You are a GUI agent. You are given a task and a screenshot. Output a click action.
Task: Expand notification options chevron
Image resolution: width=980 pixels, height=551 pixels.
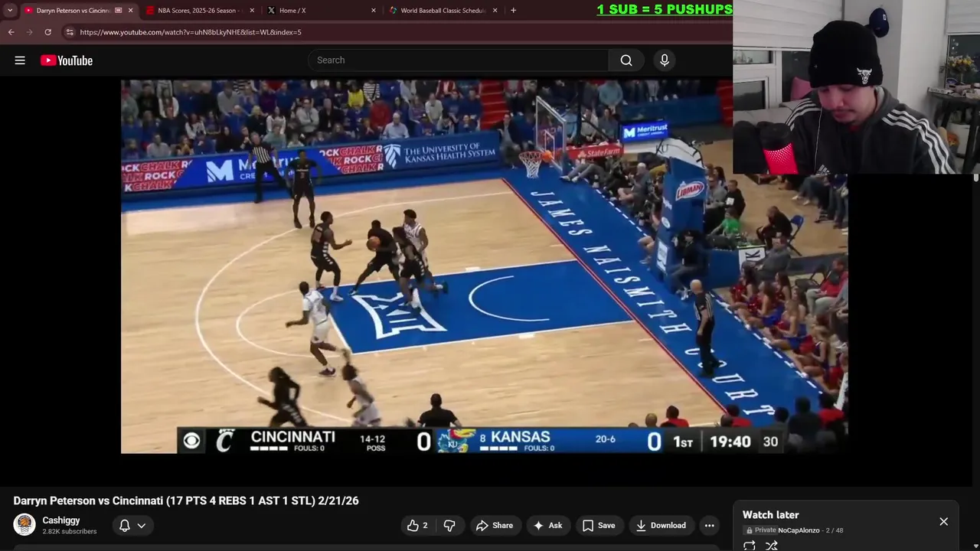pyautogui.click(x=142, y=526)
